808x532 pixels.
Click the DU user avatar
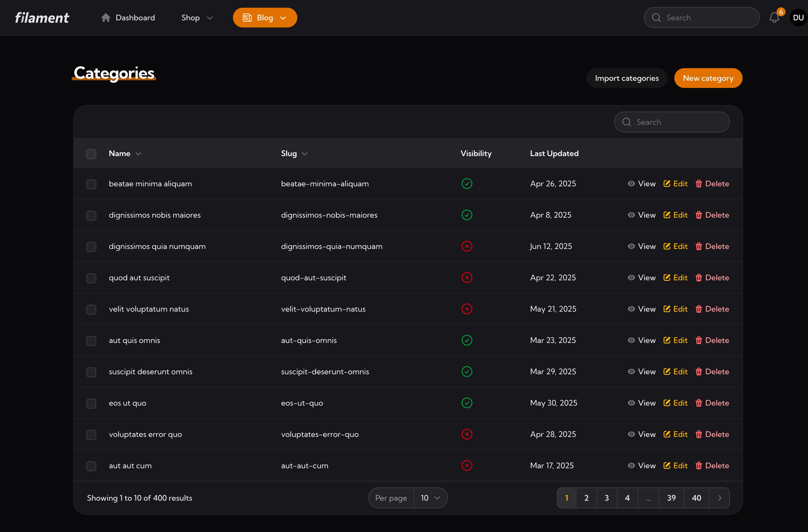coord(798,18)
